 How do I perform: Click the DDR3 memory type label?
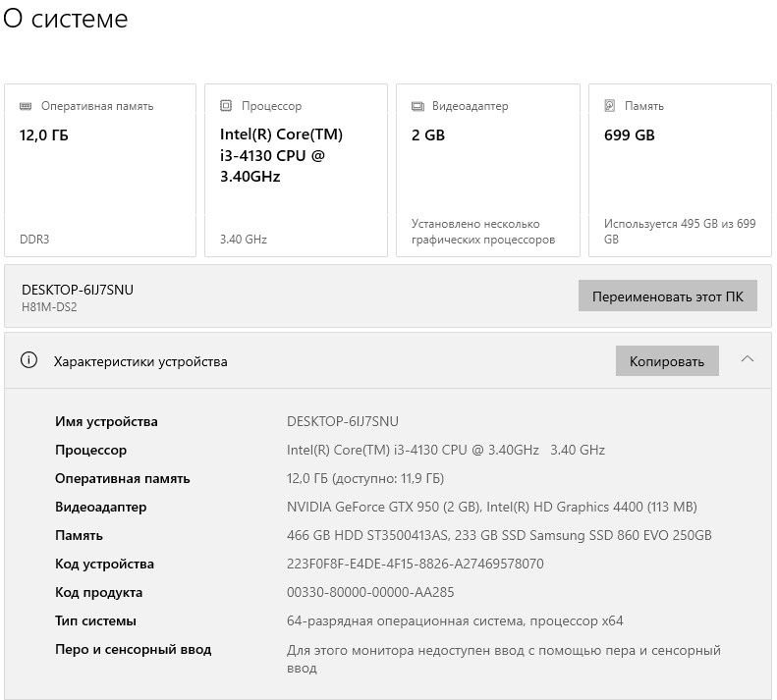[34, 240]
